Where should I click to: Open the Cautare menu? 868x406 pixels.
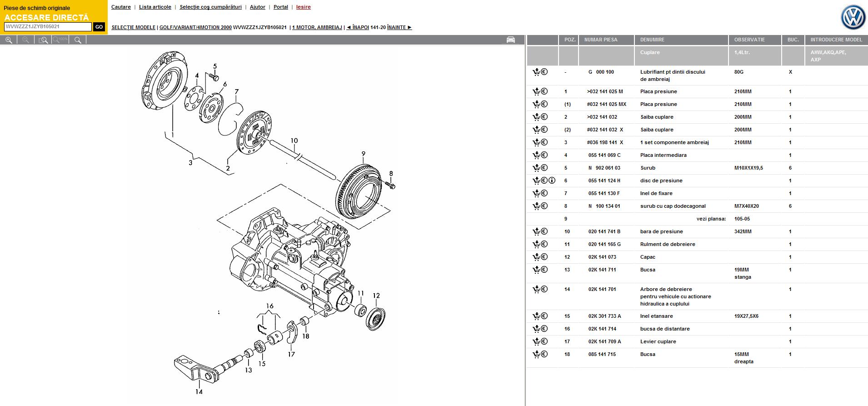(x=121, y=7)
